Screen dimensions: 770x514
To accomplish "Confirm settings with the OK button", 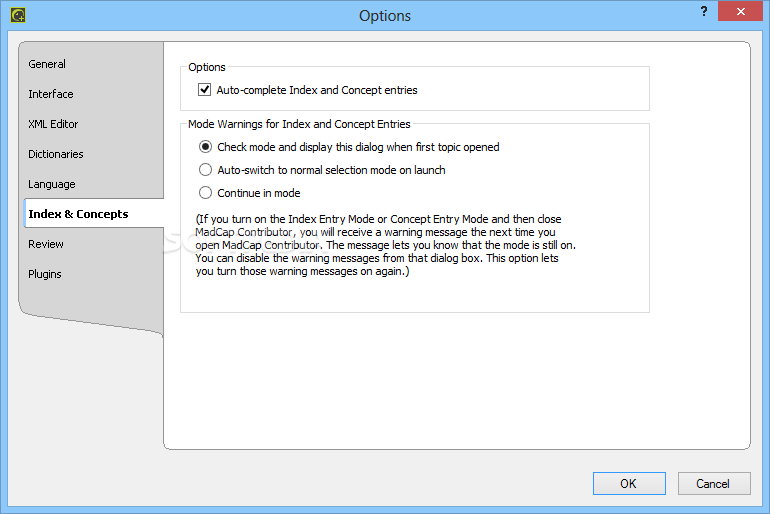I will click(x=629, y=484).
